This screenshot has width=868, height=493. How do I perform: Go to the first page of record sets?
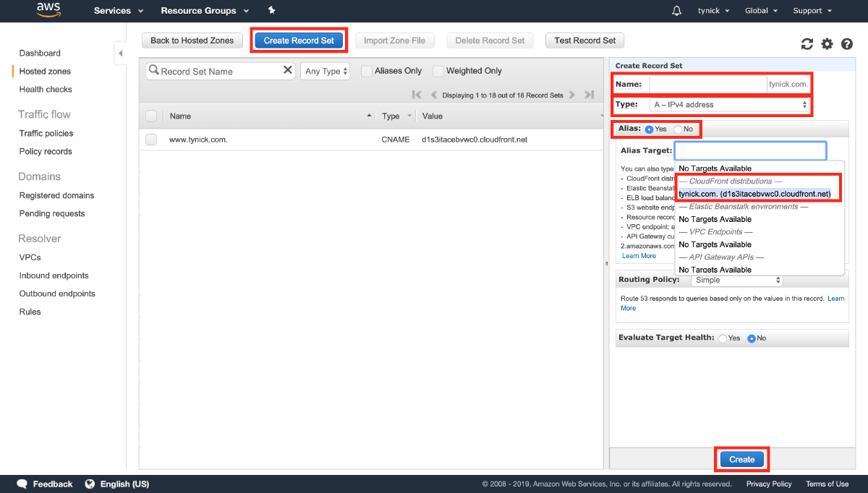coord(417,95)
